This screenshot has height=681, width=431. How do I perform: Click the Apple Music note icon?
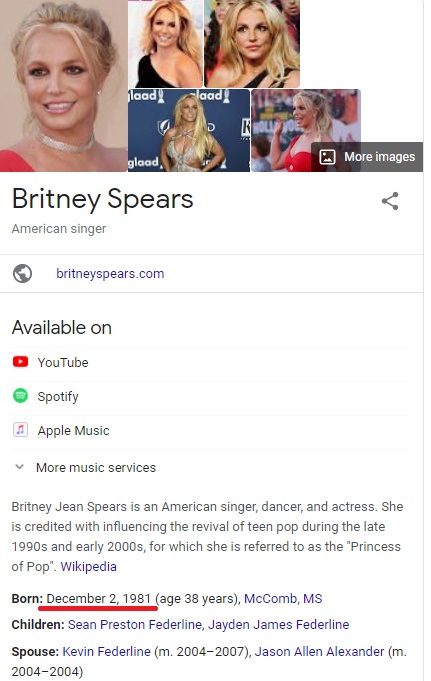point(20,430)
